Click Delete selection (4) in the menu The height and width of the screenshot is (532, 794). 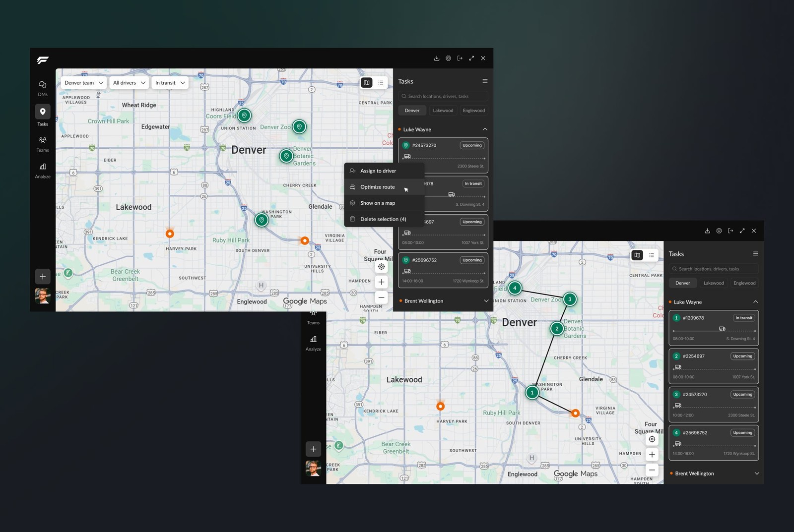383,219
